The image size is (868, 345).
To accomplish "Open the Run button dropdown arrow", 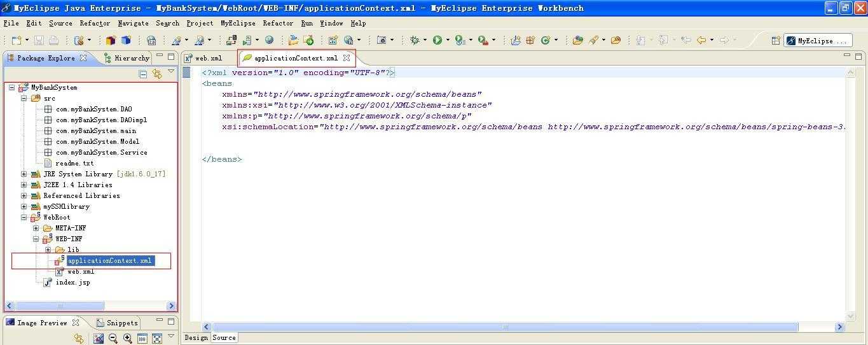I will [448, 40].
